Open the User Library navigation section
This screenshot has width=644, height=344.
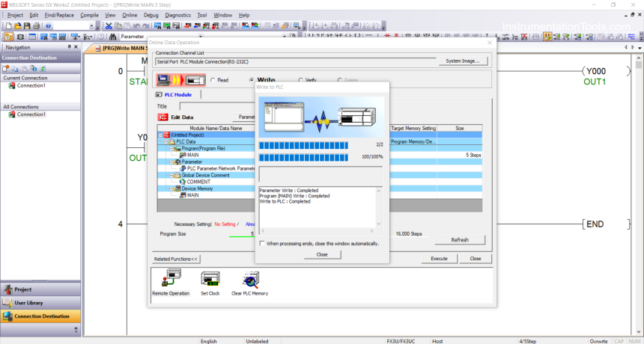pyautogui.click(x=40, y=303)
